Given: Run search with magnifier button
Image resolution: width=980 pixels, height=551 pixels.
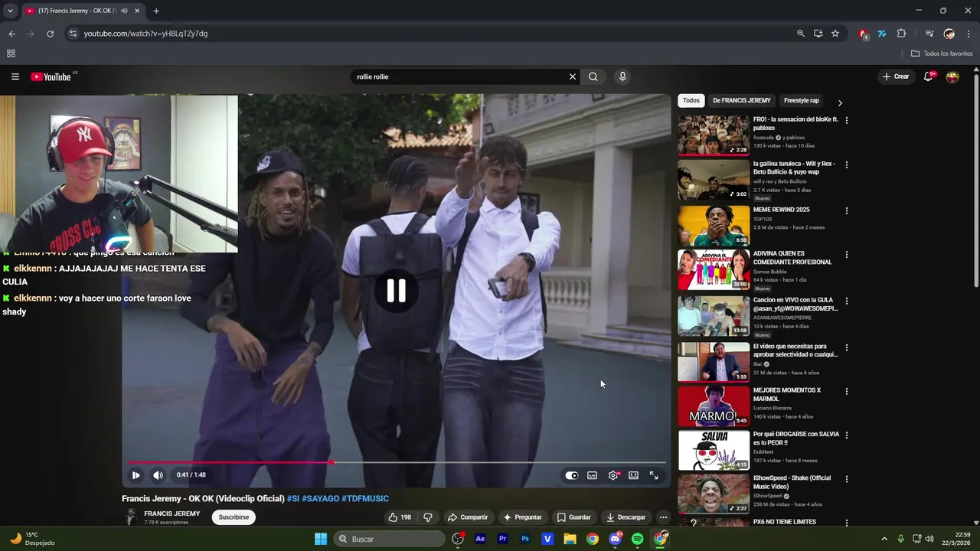Looking at the screenshot, I should 593,77.
